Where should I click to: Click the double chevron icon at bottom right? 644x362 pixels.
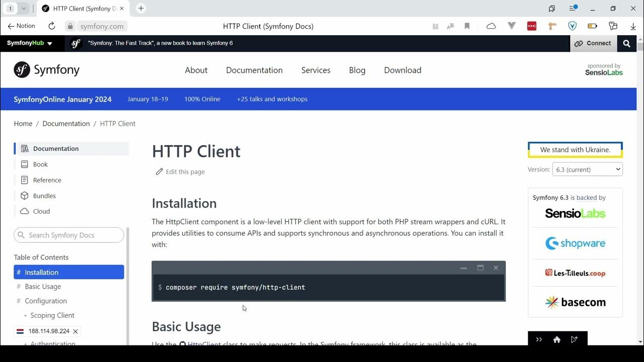[539, 339]
